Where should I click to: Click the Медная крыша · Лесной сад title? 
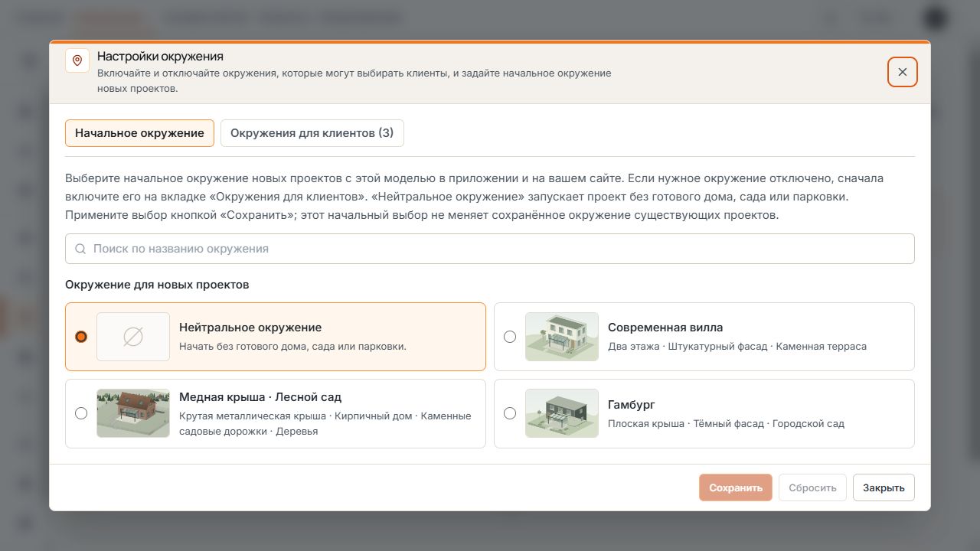click(x=260, y=397)
